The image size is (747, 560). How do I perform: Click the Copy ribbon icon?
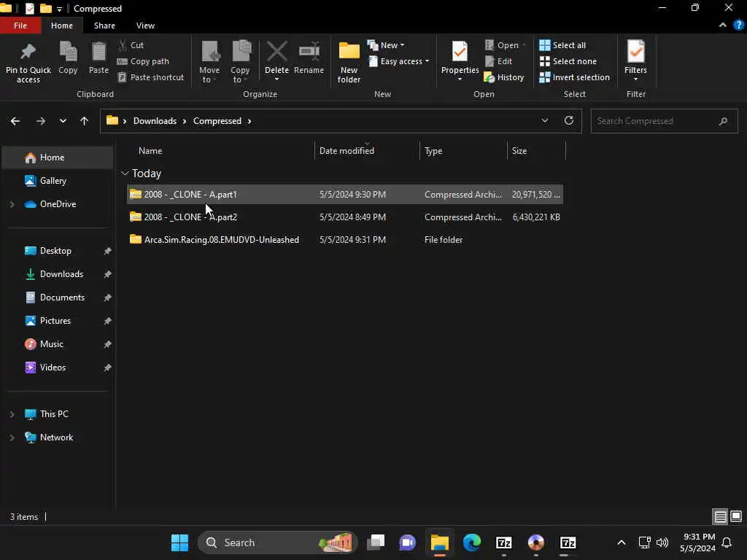(68, 52)
